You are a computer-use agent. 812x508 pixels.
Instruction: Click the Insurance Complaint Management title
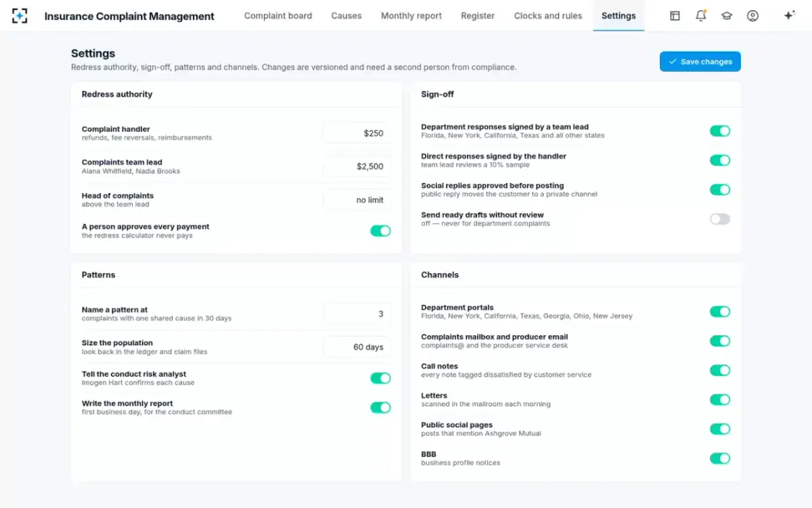[x=129, y=16]
